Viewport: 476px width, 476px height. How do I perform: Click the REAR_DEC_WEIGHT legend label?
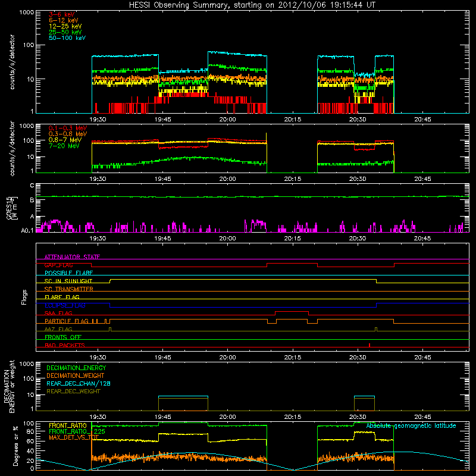73,392
